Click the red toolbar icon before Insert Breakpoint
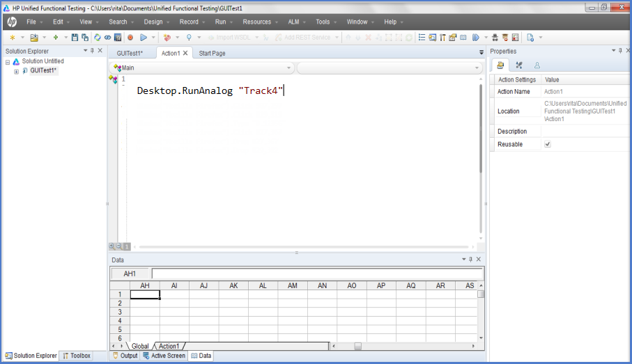The height and width of the screenshot is (364, 632). coord(167,38)
